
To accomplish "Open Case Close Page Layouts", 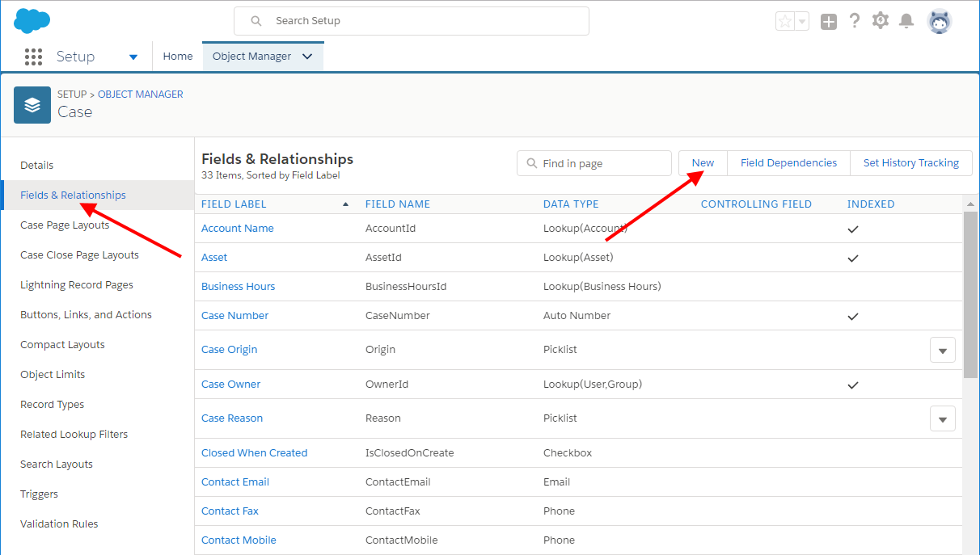I will click(79, 254).
